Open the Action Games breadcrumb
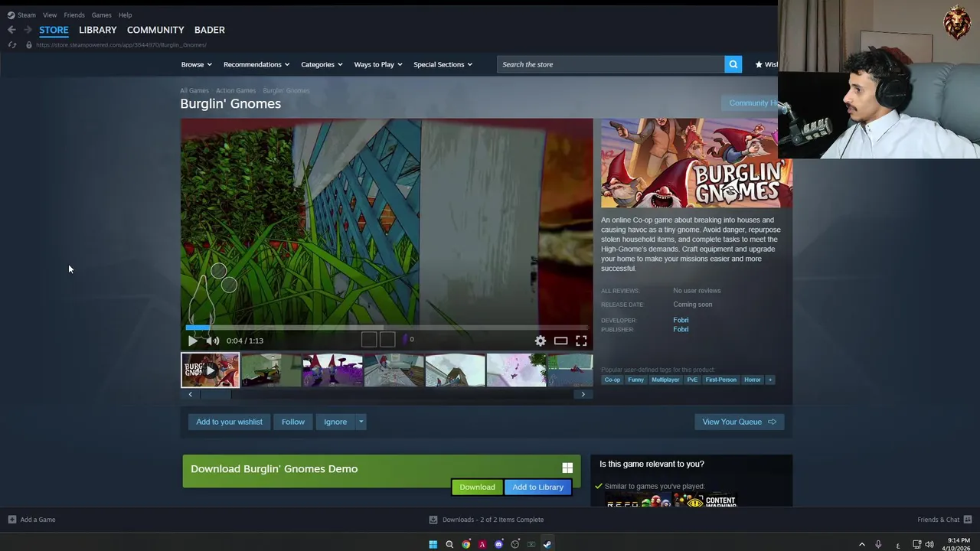The image size is (980, 551). coord(236,90)
